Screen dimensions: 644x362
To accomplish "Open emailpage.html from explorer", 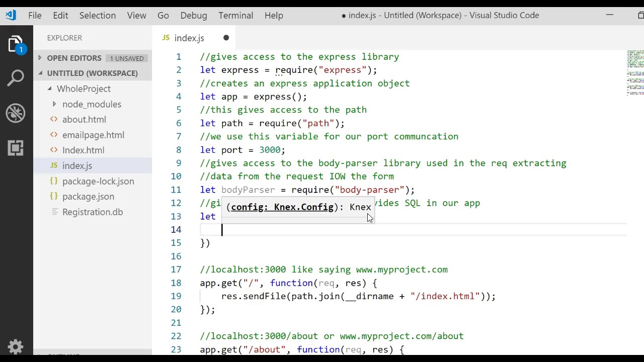I will pos(93,135).
